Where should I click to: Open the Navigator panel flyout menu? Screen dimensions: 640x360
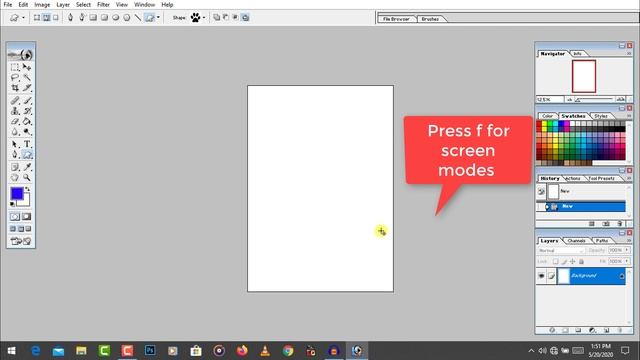[629, 53]
